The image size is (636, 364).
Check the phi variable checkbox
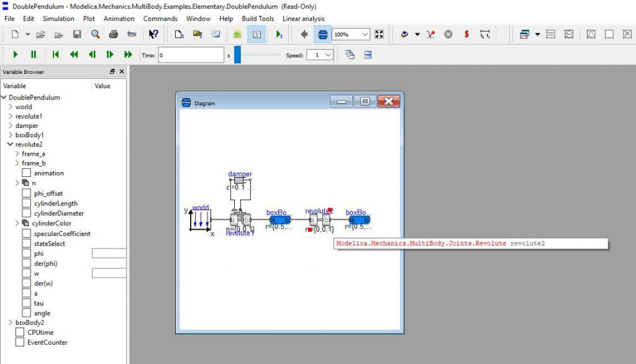coord(26,253)
